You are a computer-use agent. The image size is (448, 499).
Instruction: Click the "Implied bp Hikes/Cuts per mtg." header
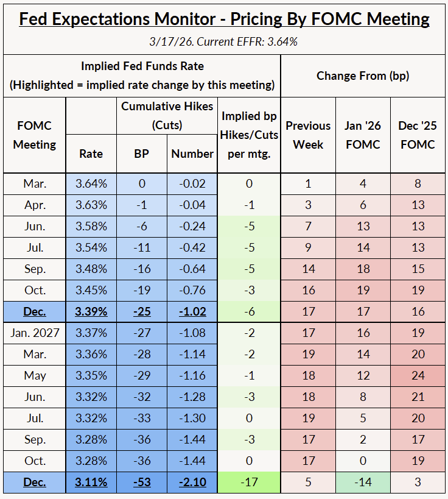249,135
